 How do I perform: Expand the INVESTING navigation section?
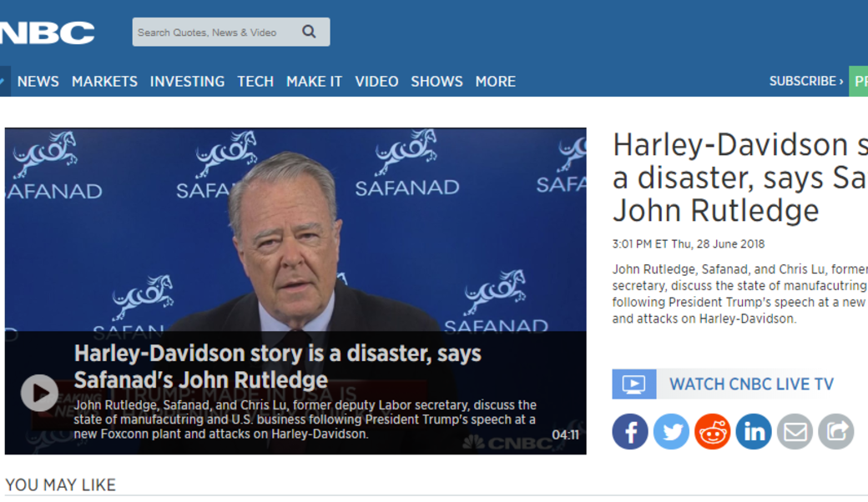[187, 82]
